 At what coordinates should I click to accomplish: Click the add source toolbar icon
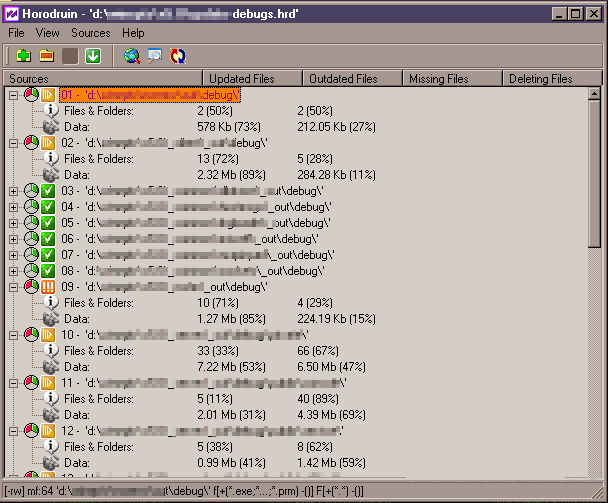(22, 55)
